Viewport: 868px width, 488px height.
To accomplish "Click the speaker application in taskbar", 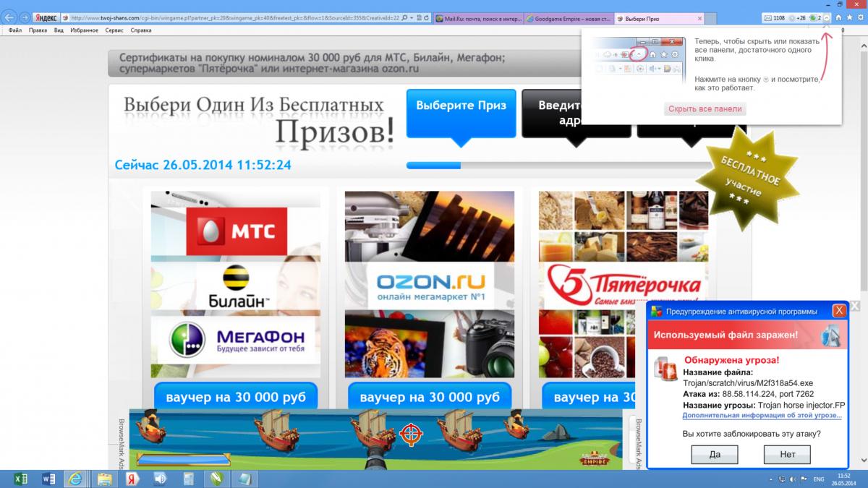I will click(x=160, y=479).
